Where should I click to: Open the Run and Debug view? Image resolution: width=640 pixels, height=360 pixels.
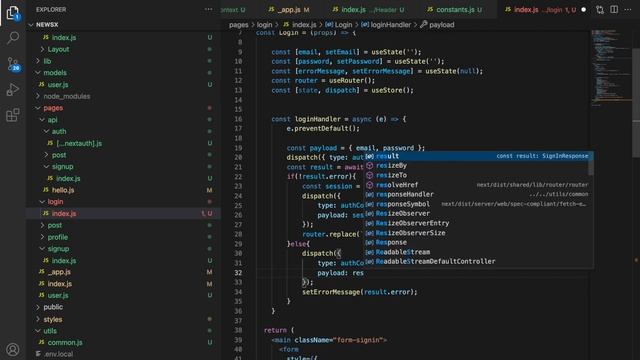pyautogui.click(x=13, y=89)
